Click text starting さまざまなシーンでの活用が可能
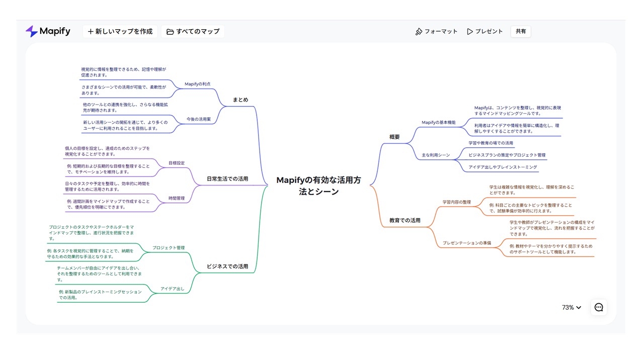The width and height of the screenshot is (644, 362). 123,90
